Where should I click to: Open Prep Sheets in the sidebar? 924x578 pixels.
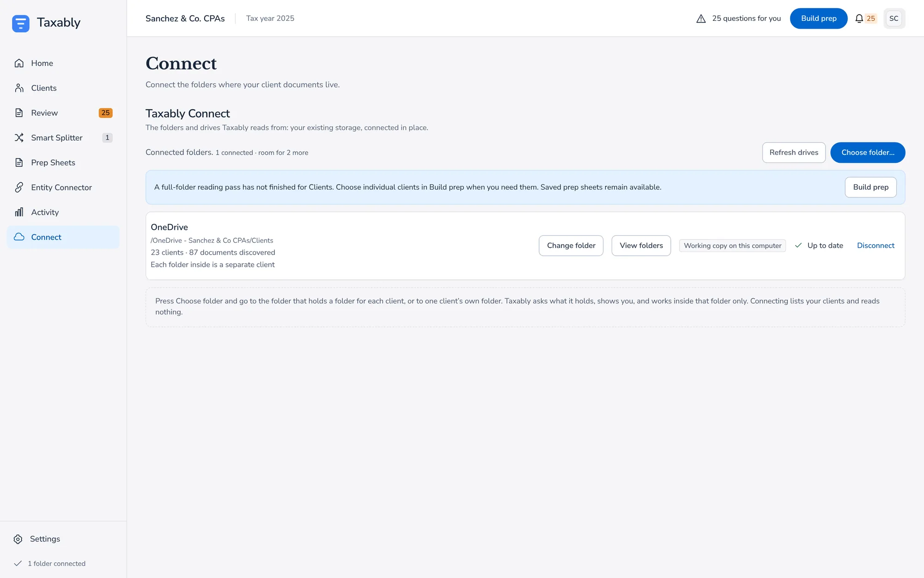click(x=63, y=163)
